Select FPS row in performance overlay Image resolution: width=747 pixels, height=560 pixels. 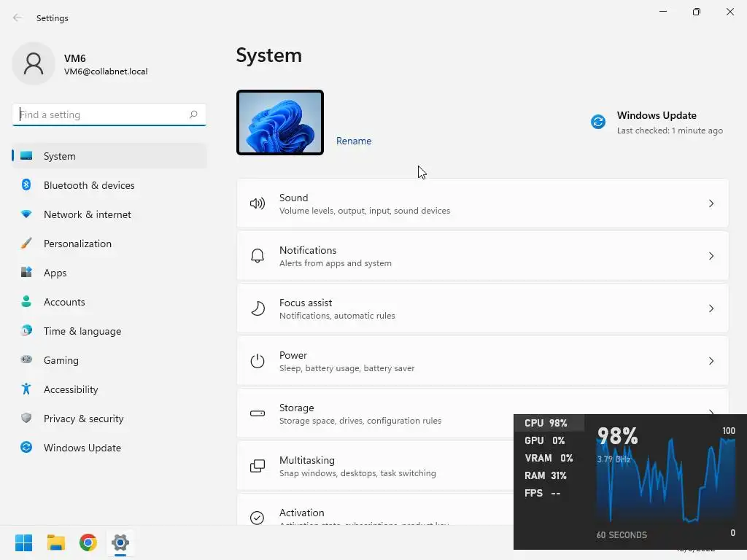tap(549, 493)
